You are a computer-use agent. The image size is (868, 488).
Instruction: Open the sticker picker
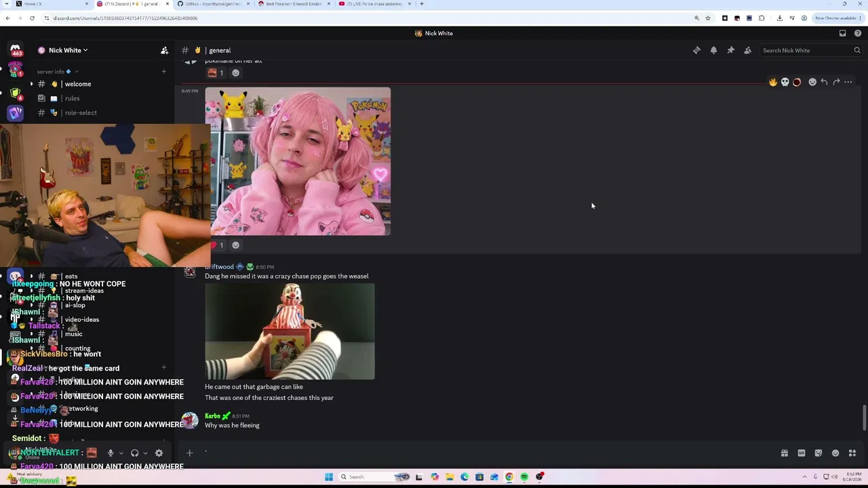(x=818, y=453)
